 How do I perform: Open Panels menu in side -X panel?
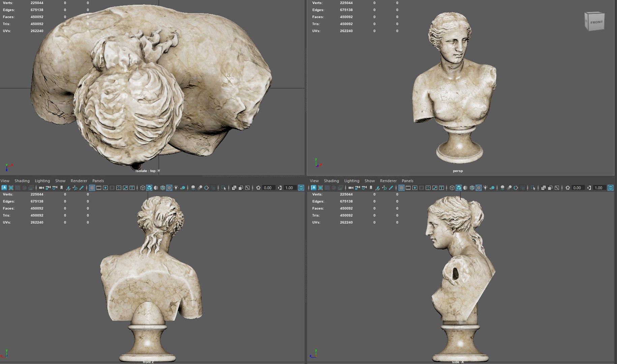click(x=408, y=181)
